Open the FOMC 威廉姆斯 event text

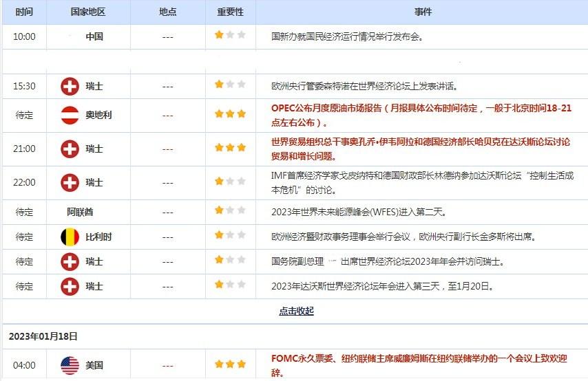[420, 365]
